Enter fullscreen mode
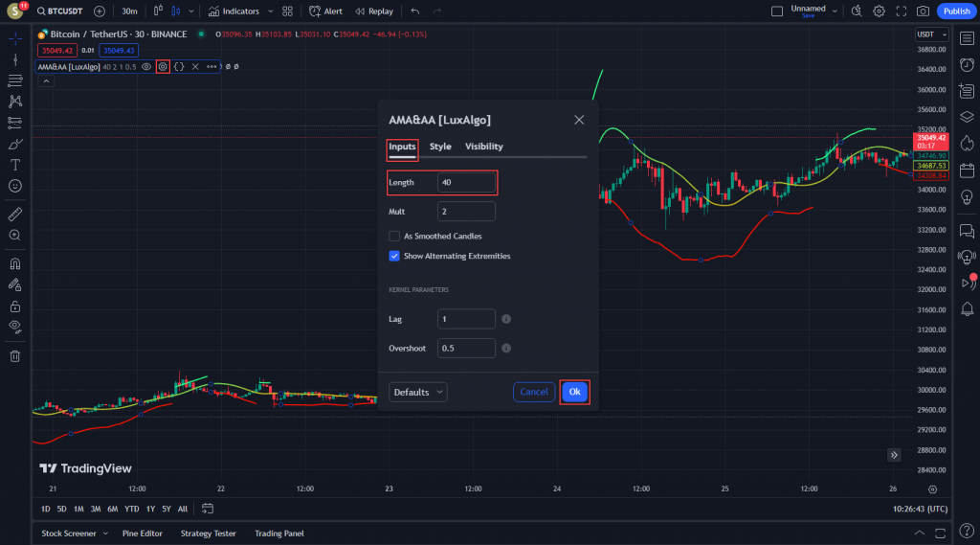 pyautogui.click(x=902, y=11)
